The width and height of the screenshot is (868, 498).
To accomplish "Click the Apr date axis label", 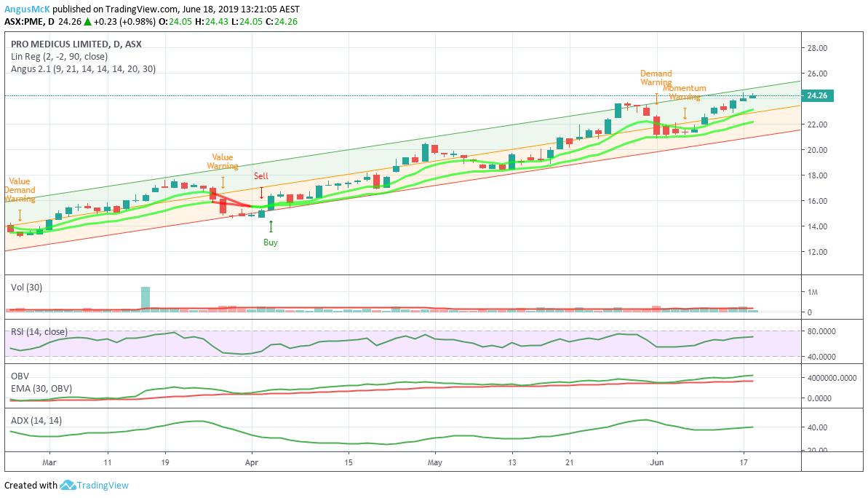I will click(x=252, y=462).
